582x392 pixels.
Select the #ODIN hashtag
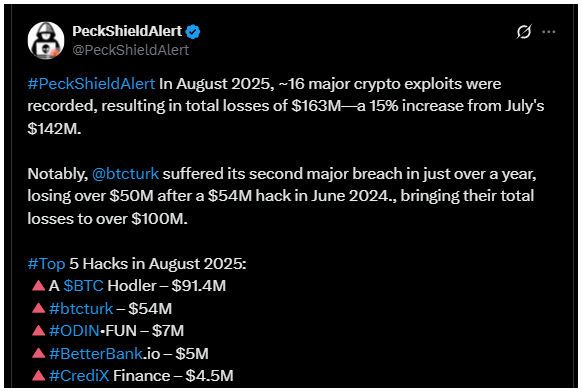(74, 331)
